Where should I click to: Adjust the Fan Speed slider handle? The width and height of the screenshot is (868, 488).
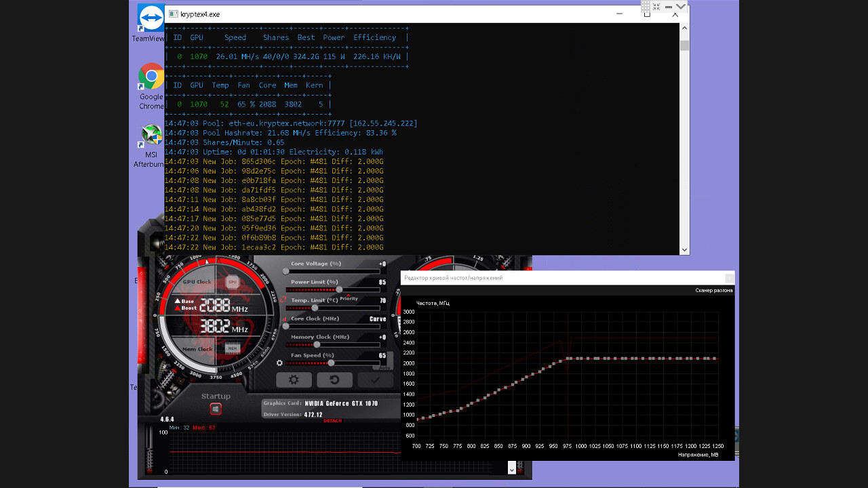[x=331, y=363]
